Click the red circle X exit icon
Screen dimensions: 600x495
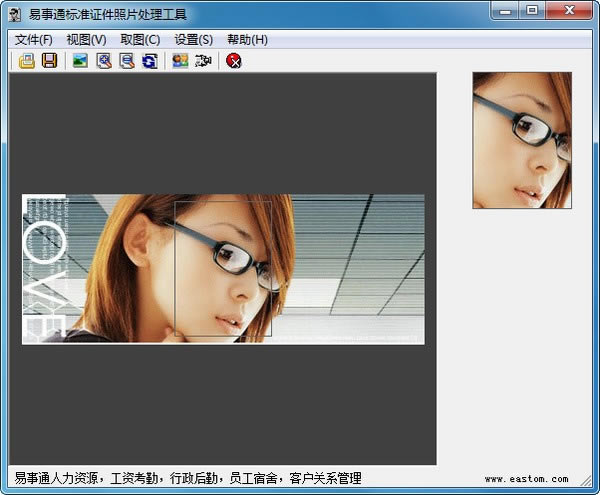click(x=234, y=61)
